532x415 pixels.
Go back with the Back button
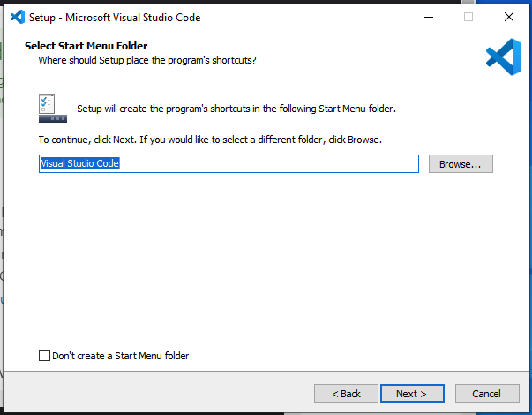[x=345, y=393]
